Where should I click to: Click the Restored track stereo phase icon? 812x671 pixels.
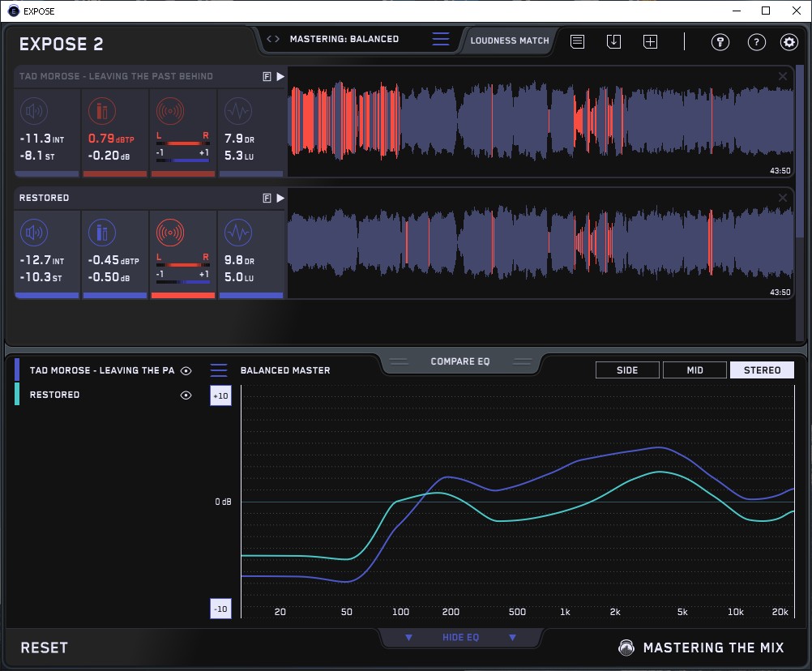pyautogui.click(x=169, y=233)
